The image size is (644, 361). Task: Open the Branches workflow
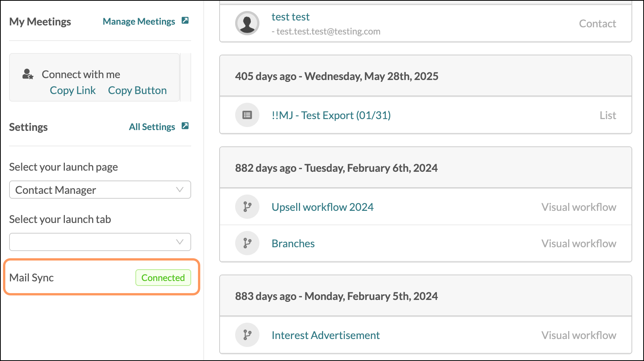(293, 243)
